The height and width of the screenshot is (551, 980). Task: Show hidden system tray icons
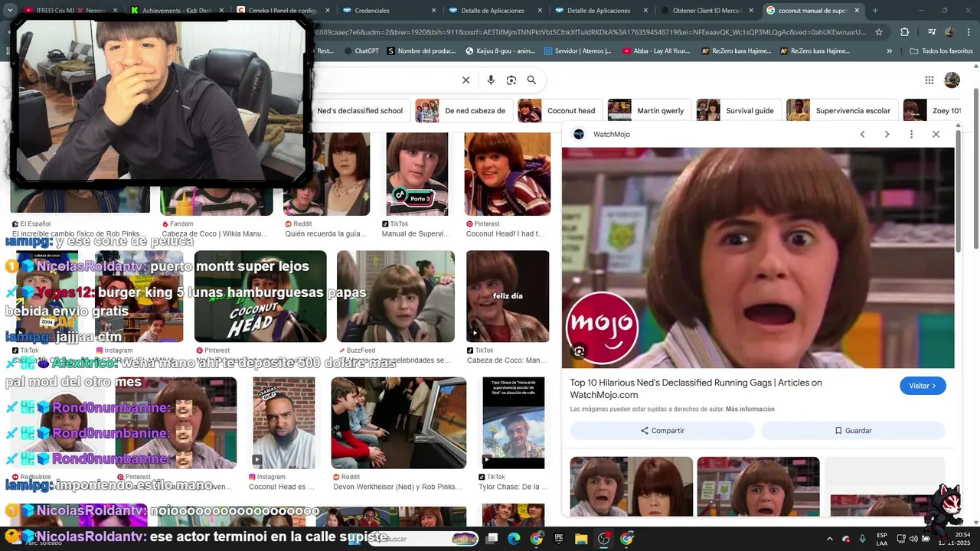(829, 539)
